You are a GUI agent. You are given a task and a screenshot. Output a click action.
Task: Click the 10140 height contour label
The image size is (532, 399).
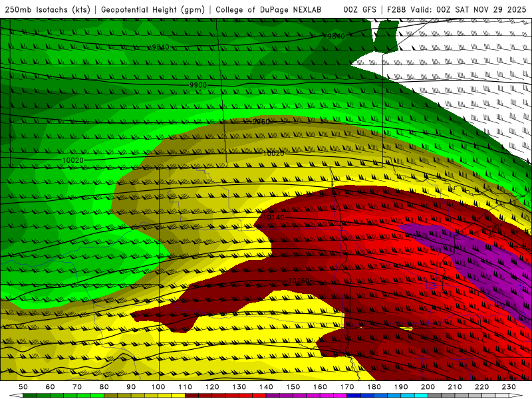point(273,217)
